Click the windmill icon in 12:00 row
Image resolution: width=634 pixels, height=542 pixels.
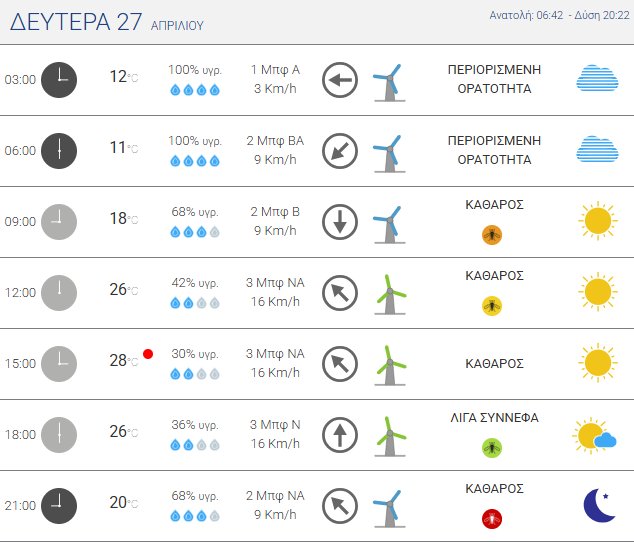[389, 293]
